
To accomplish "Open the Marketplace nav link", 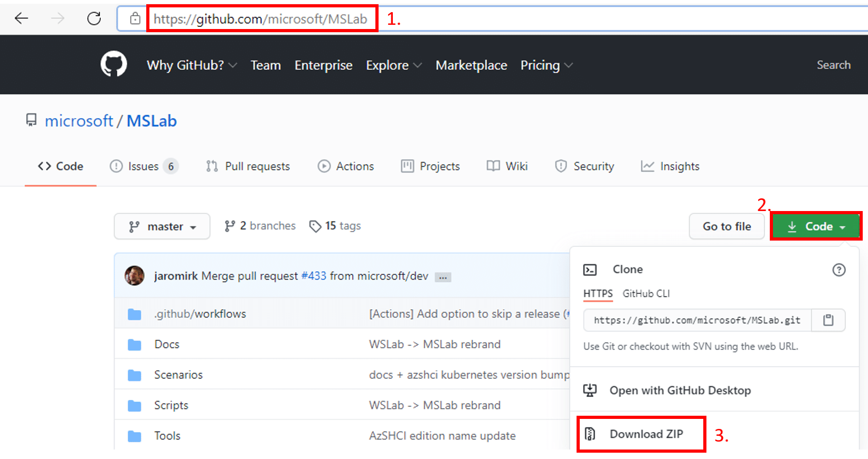I will click(x=471, y=65).
